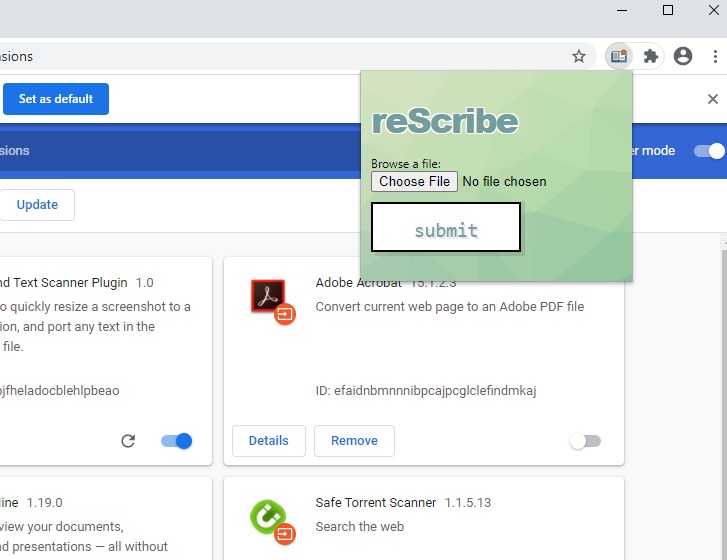Turn off Developer mode toggle

coord(709,151)
